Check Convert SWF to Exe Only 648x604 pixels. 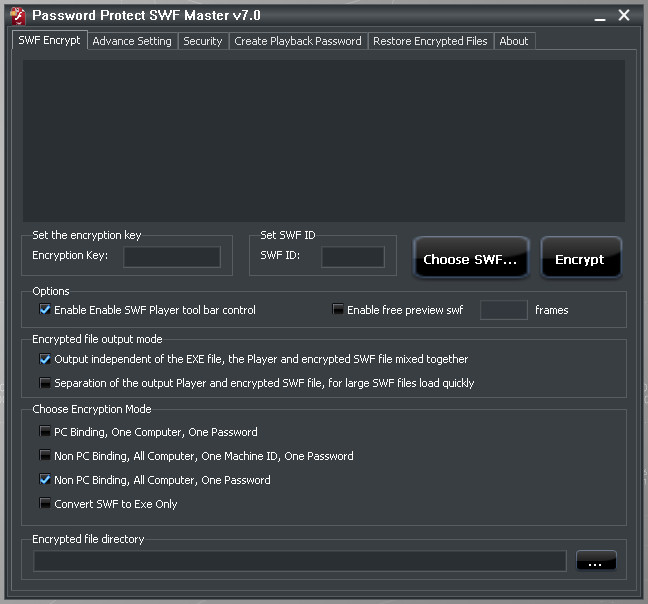[x=45, y=503]
